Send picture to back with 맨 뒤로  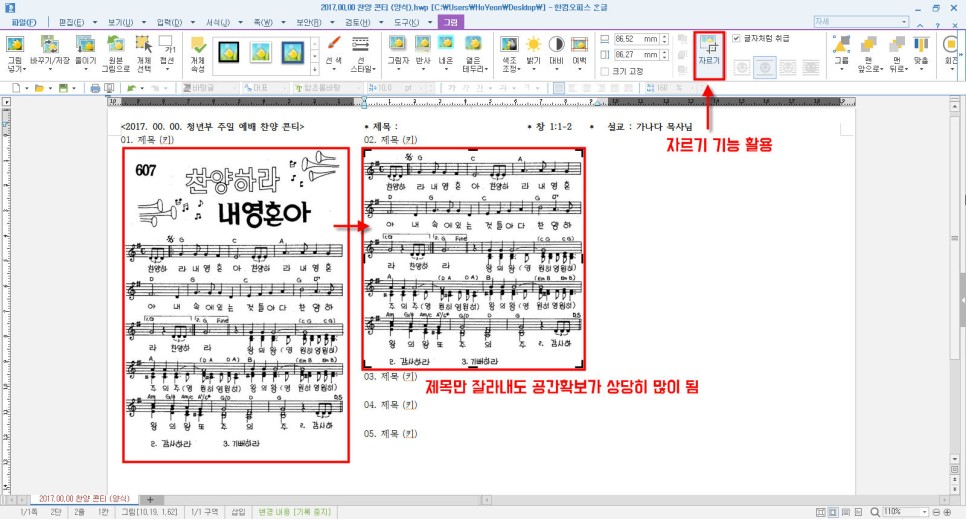tap(897, 44)
